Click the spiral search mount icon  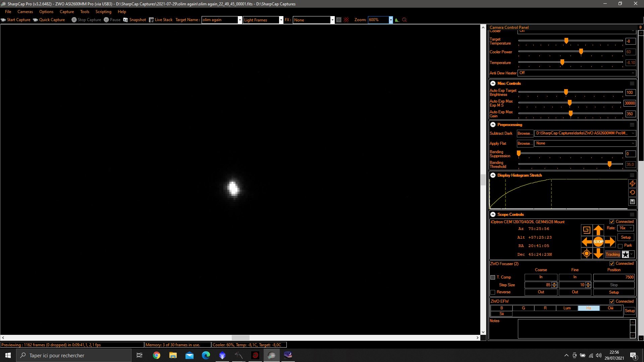tap(586, 230)
